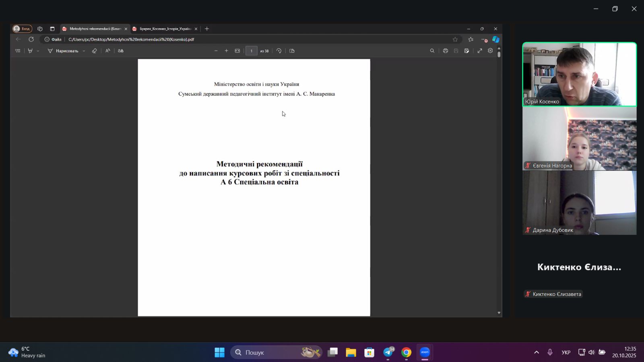Add this page to favorites star
Image resolution: width=644 pixels, height=362 pixels.
pos(455,39)
